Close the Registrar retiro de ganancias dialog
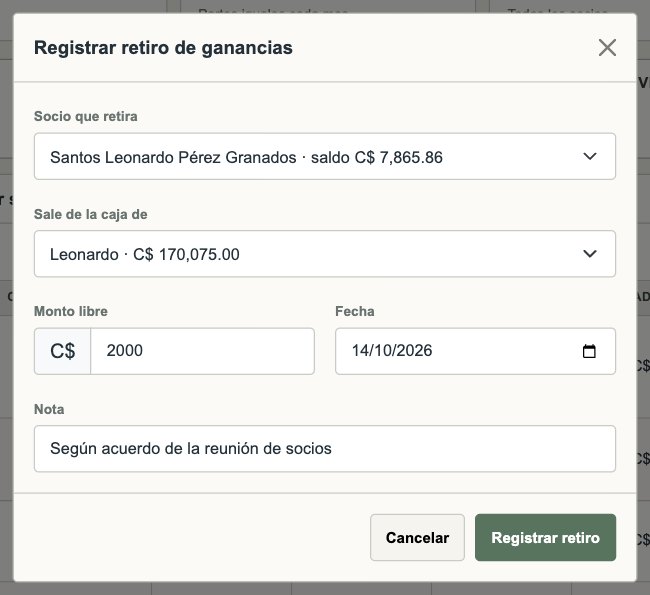Viewport: 650px width, 595px height. [x=607, y=47]
